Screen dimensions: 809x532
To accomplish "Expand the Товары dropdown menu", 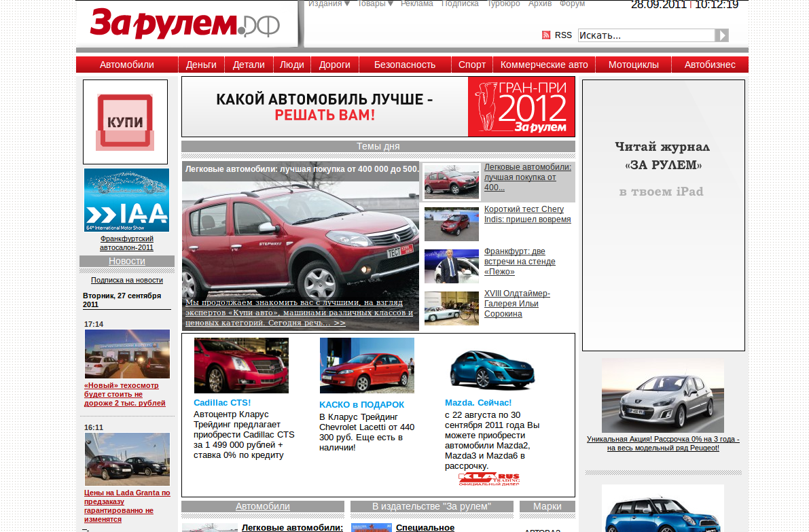I will pos(375,4).
